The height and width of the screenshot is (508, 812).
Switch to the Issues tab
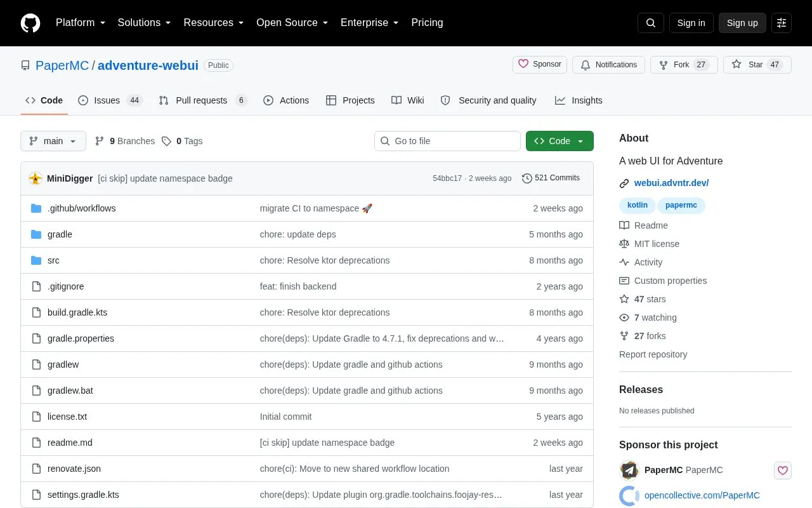(110, 100)
